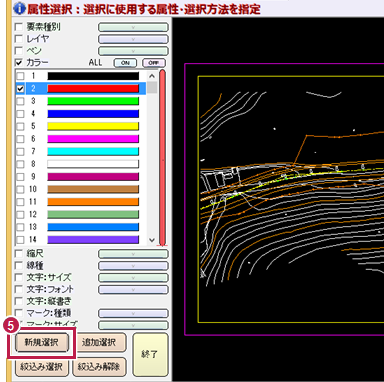This screenshot has height=382, width=384.
Task: Open the 線種 dropdown list
Action: [133, 266]
